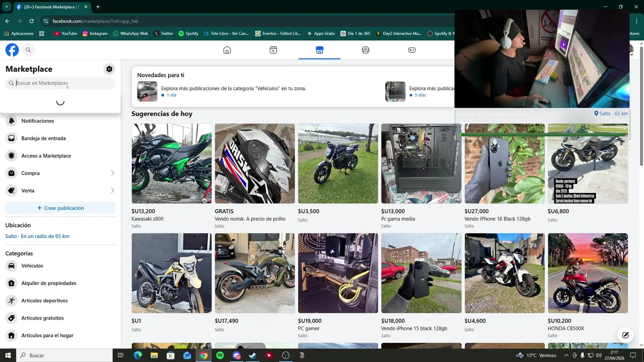This screenshot has width=644, height=362.
Task: Open Notificaciones in the sidebar
Action: [x=60, y=121]
